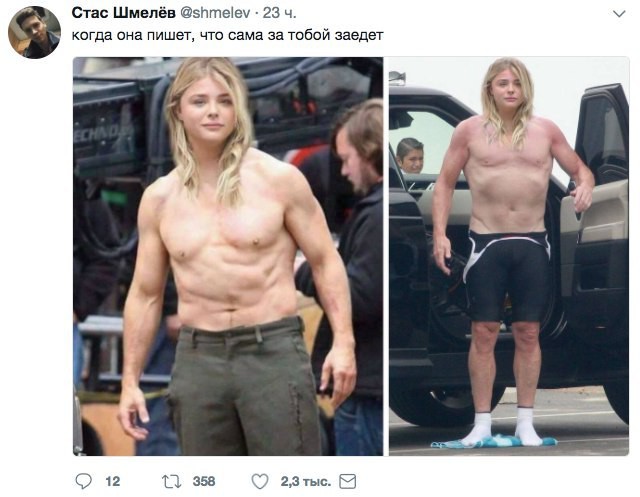Show likes via the 2,3 тыс. count
The height and width of the screenshot is (497, 640).
click(306, 482)
